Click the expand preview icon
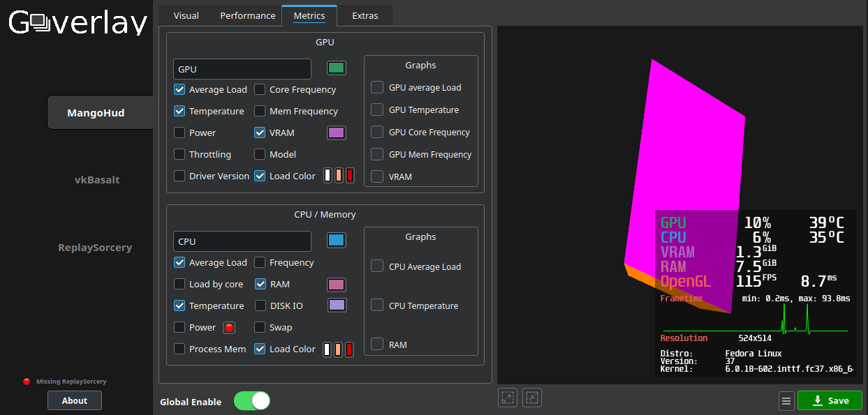Image resolution: width=868 pixels, height=415 pixels. click(508, 398)
